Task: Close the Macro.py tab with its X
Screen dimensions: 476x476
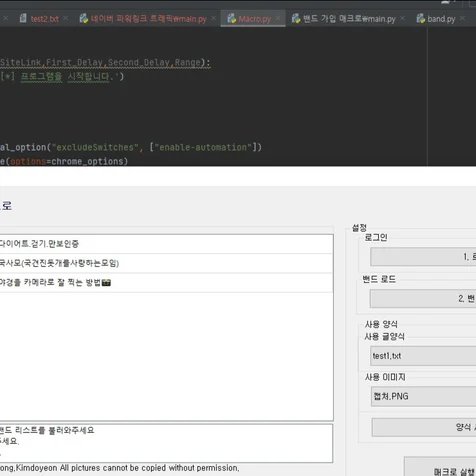Action: pyautogui.click(x=278, y=19)
